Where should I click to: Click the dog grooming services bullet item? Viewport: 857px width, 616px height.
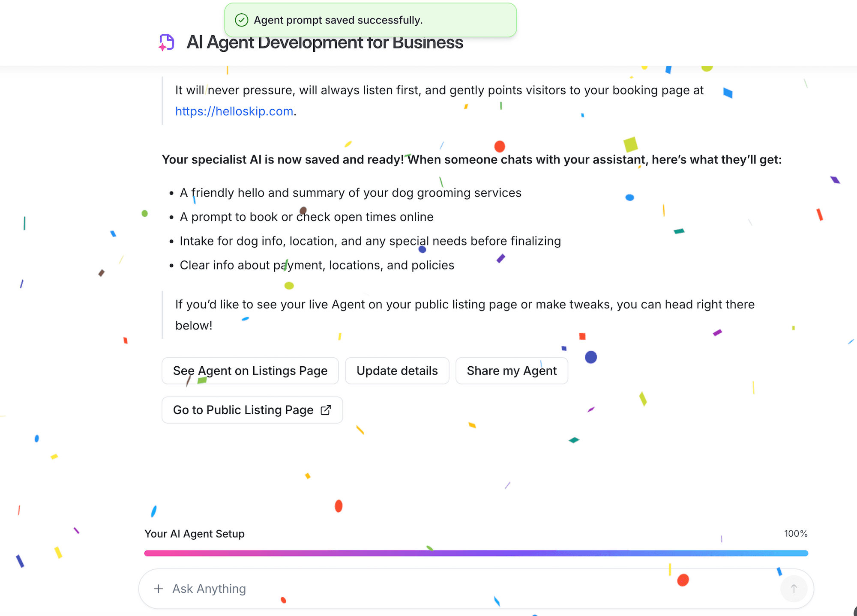(351, 193)
